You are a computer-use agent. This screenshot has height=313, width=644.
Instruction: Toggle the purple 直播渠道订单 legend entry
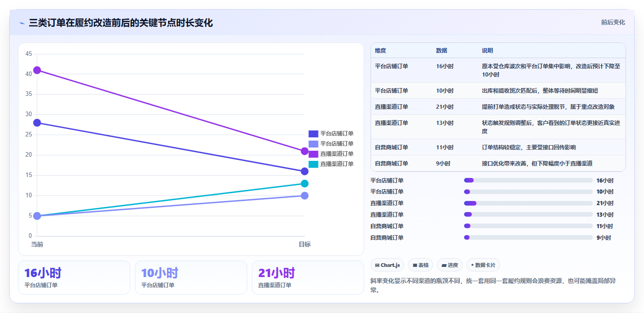tap(331, 154)
